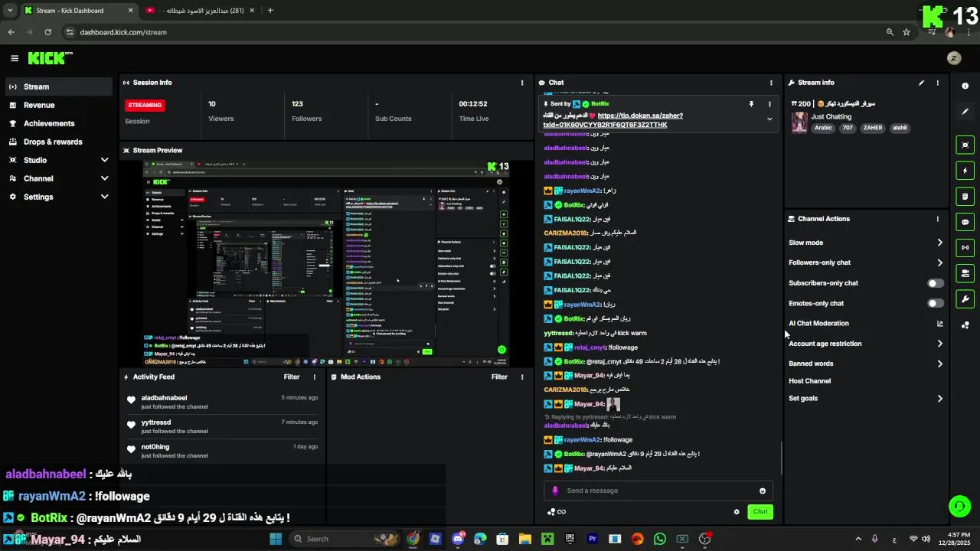980x551 pixels.
Task: Open the green support headset button
Action: 959,506
